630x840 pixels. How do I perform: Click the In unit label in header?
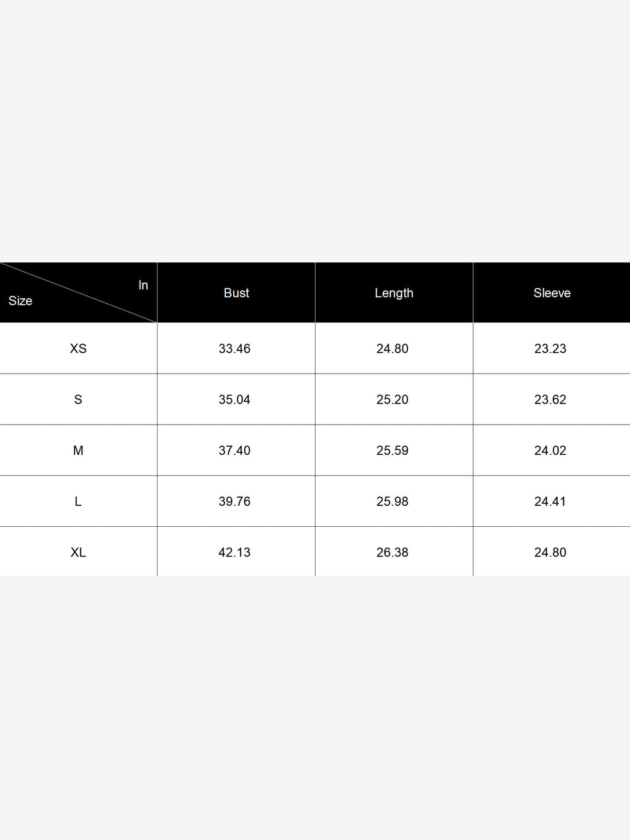(x=143, y=285)
